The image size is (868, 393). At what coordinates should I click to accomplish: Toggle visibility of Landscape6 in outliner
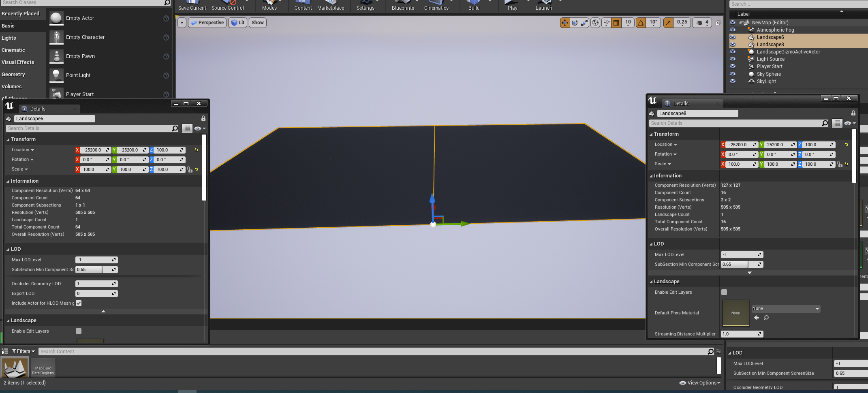coord(733,37)
